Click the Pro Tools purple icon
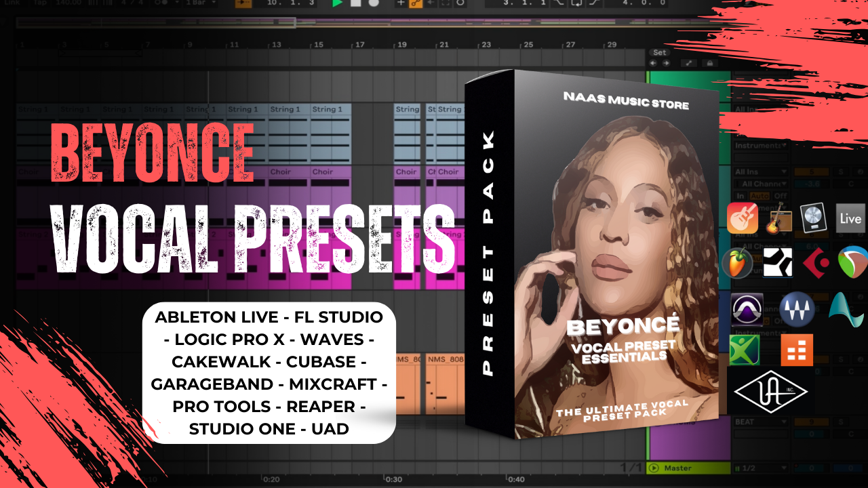 click(747, 310)
